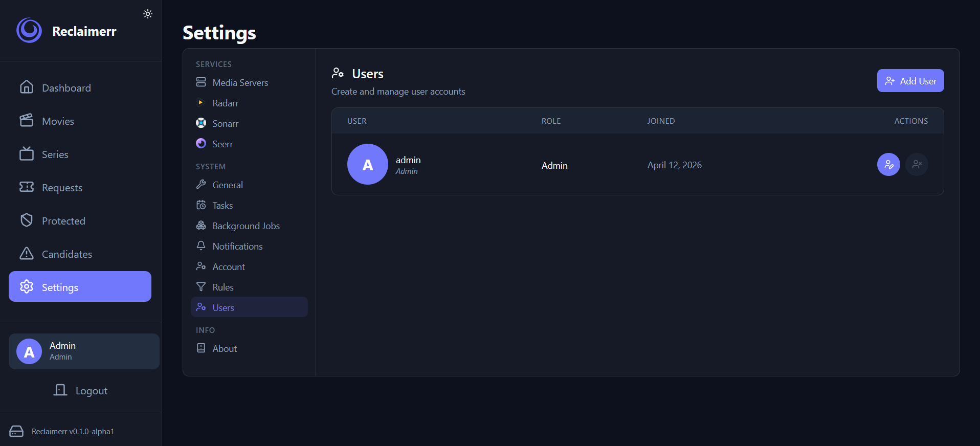Screen dimensions: 980x446
Task: Open Radarr settings
Action: (x=249, y=103)
